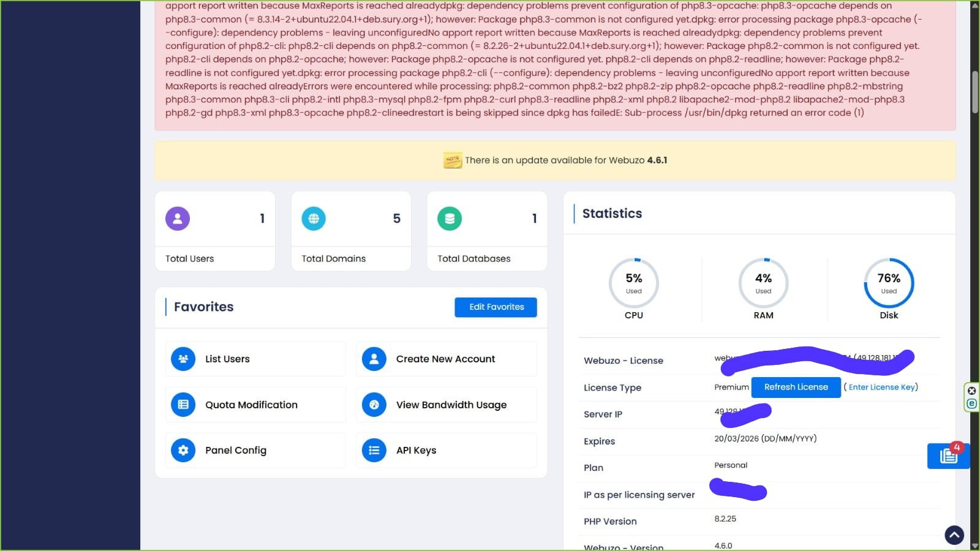Click the red dpkg error message box
Screen dimensions: 980x551
(555, 65)
